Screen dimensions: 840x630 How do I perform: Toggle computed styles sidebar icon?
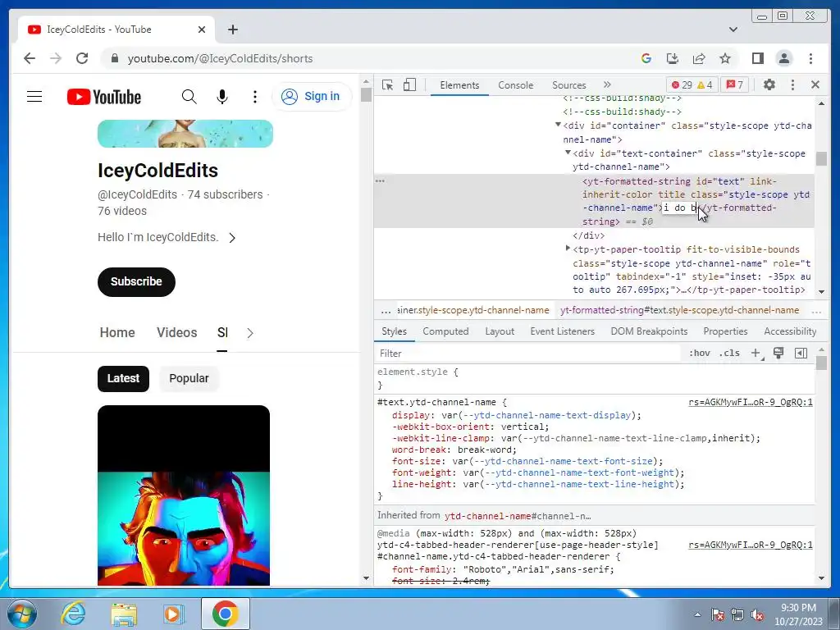(x=801, y=353)
